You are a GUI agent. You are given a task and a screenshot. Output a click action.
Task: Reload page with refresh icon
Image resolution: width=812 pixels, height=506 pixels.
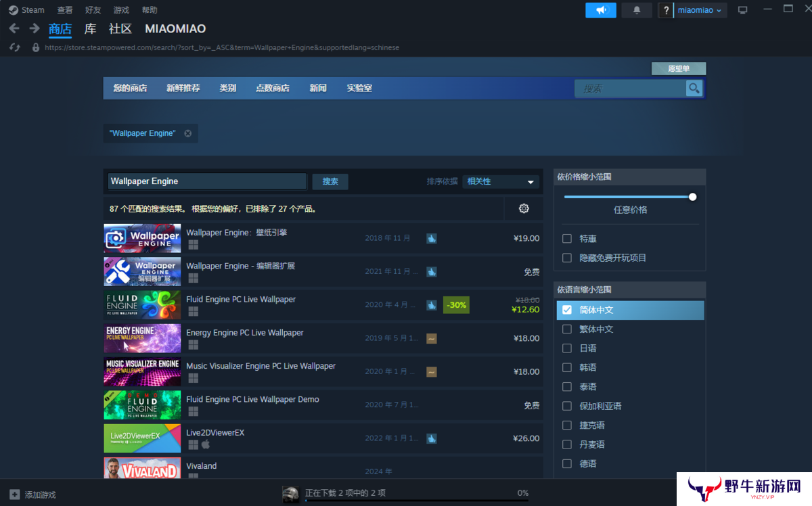tap(15, 47)
